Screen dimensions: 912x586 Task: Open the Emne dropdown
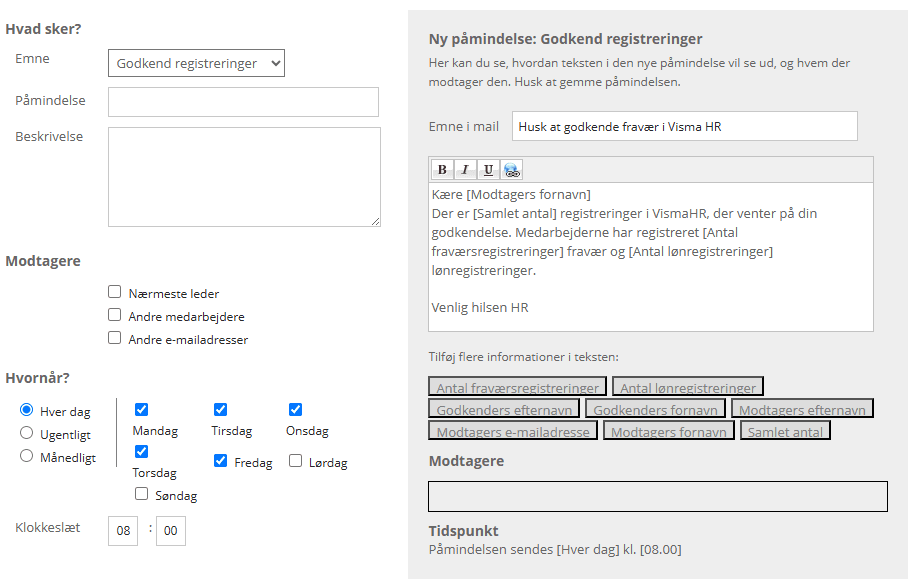click(196, 64)
